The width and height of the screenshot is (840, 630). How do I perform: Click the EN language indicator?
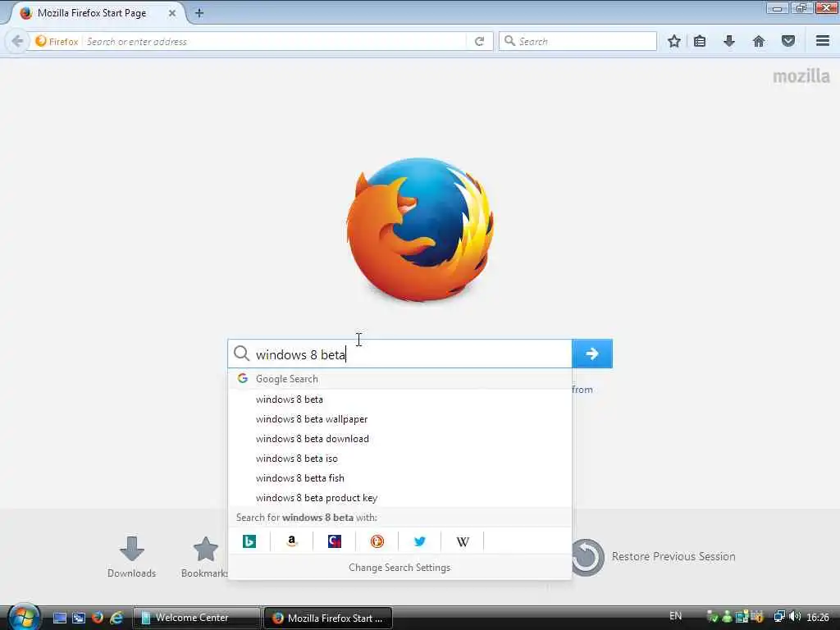pyautogui.click(x=676, y=616)
